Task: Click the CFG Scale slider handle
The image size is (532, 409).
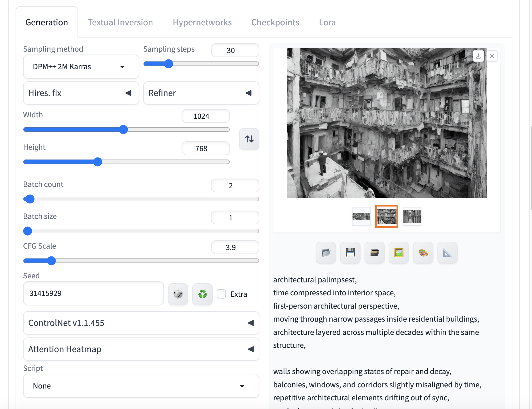Action: 51,261
